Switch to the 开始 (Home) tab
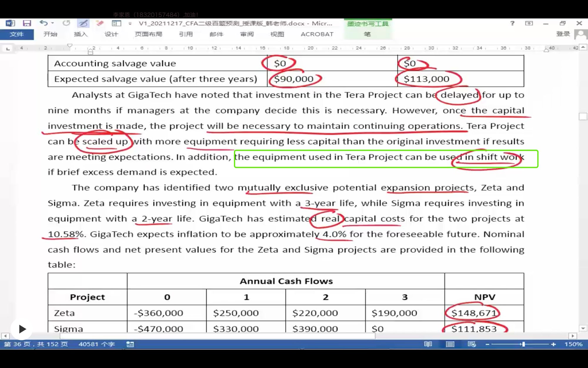 coord(50,34)
